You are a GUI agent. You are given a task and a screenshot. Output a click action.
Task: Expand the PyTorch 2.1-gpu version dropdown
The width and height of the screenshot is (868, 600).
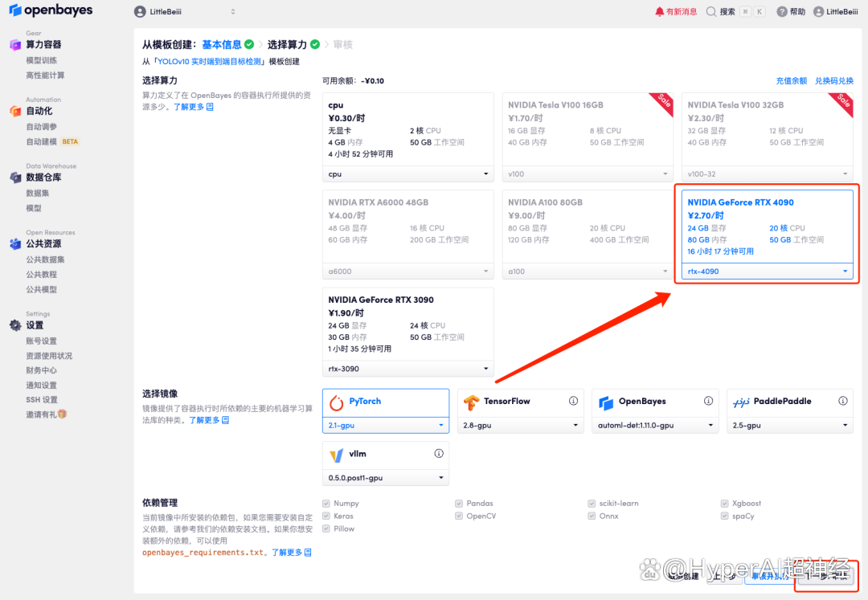click(385, 425)
